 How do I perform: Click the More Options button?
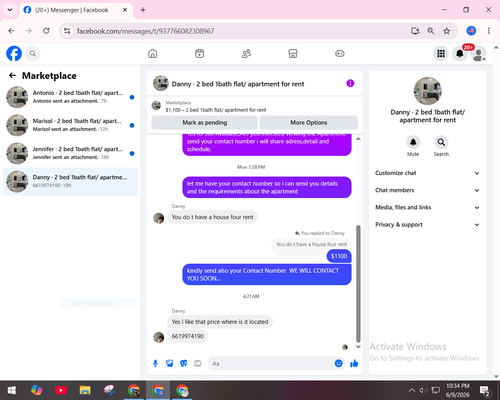pos(309,123)
